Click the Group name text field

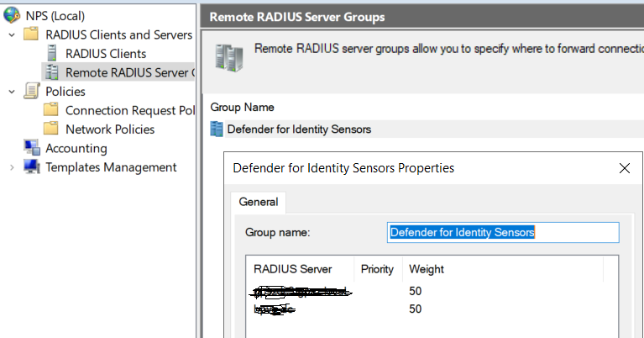504,232
